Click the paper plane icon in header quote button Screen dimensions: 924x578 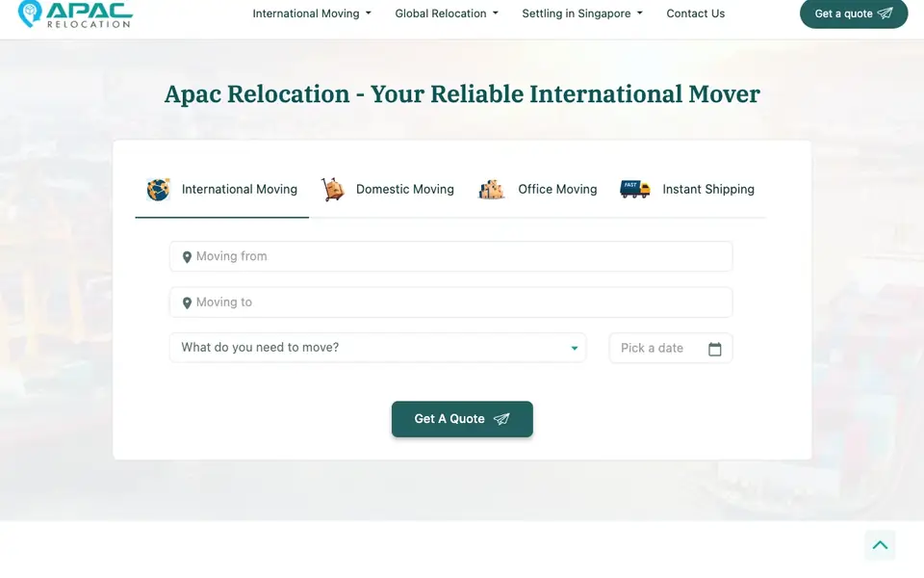click(x=885, y=13)
